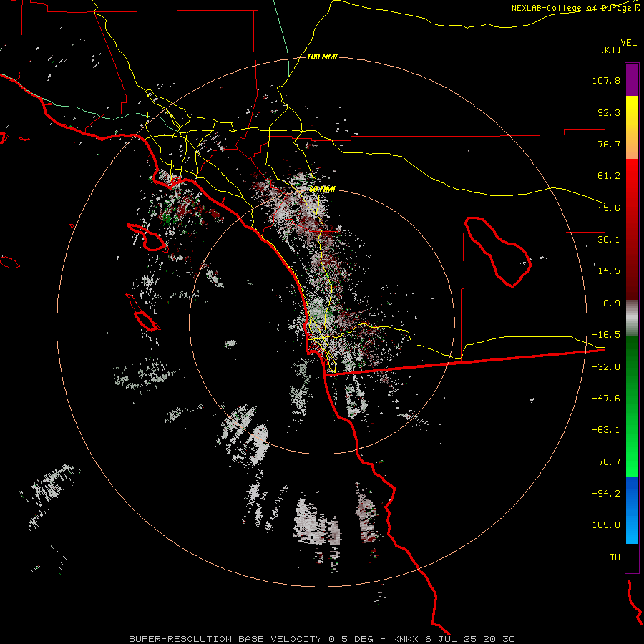Pick the gray near-zero segment of color bar
This screenshot has width=644, height=644.
(x=632, y=318)
